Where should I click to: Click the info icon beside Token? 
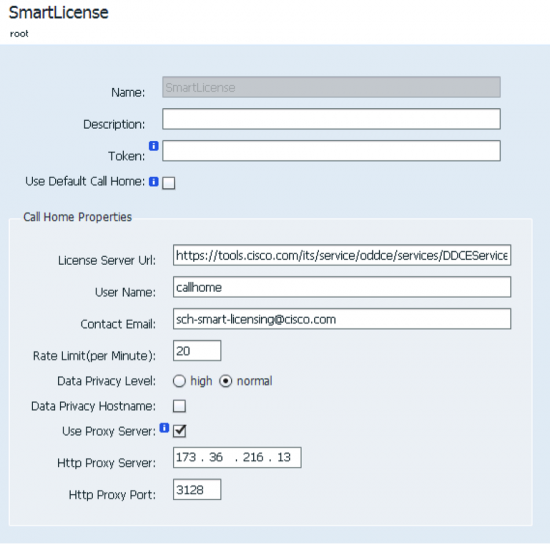[154, 146]
